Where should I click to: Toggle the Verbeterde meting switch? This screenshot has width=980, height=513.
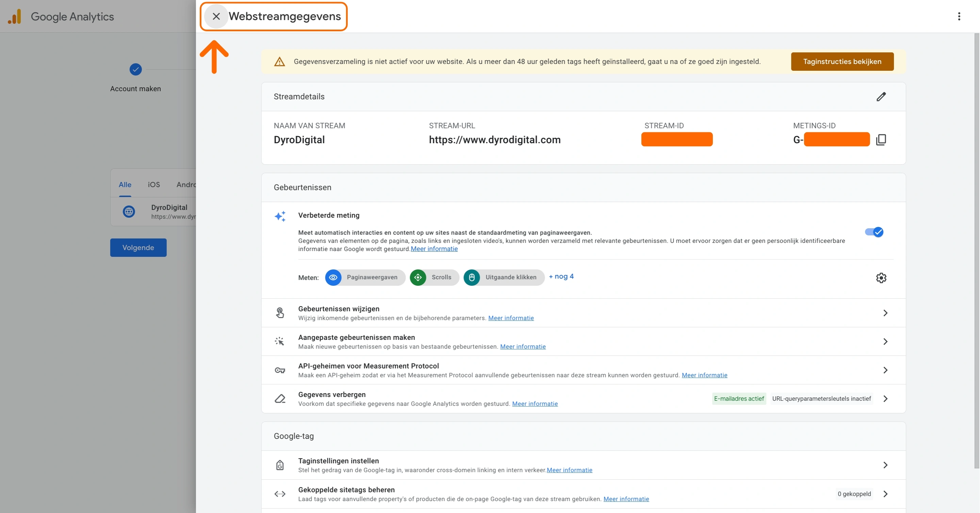(x=874, y=232)
